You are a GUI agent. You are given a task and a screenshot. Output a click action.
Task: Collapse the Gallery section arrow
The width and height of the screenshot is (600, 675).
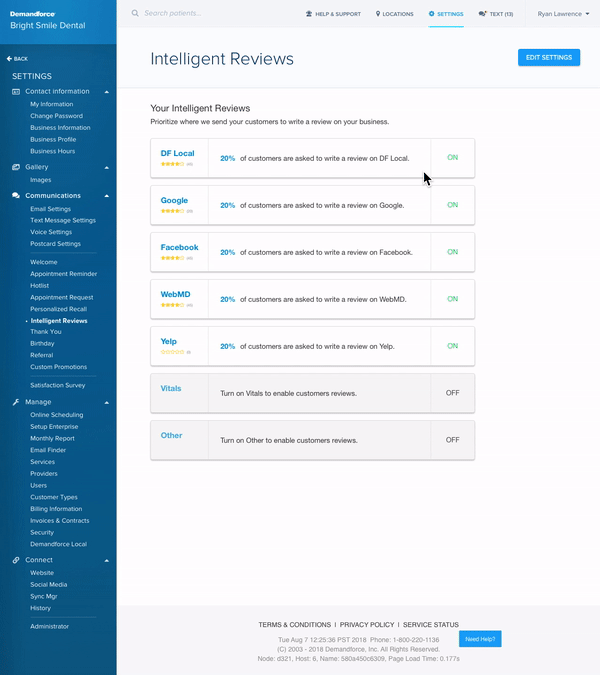107,167
